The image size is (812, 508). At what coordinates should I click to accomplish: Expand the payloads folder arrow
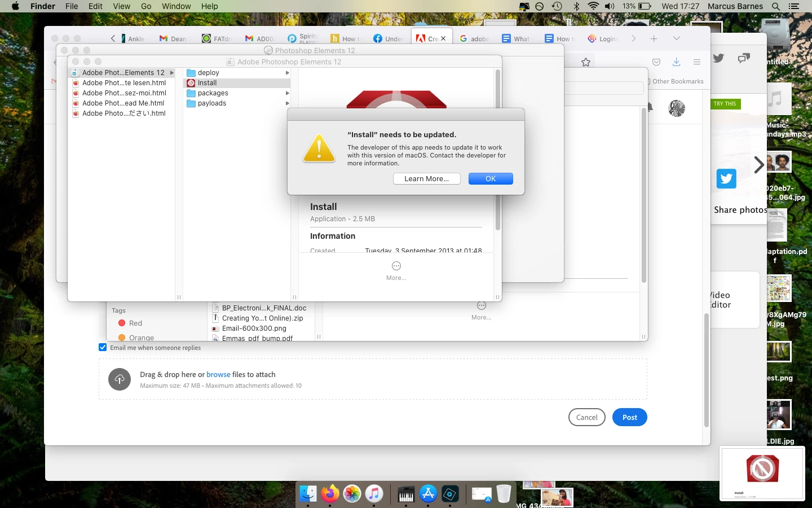pos(288,103)
